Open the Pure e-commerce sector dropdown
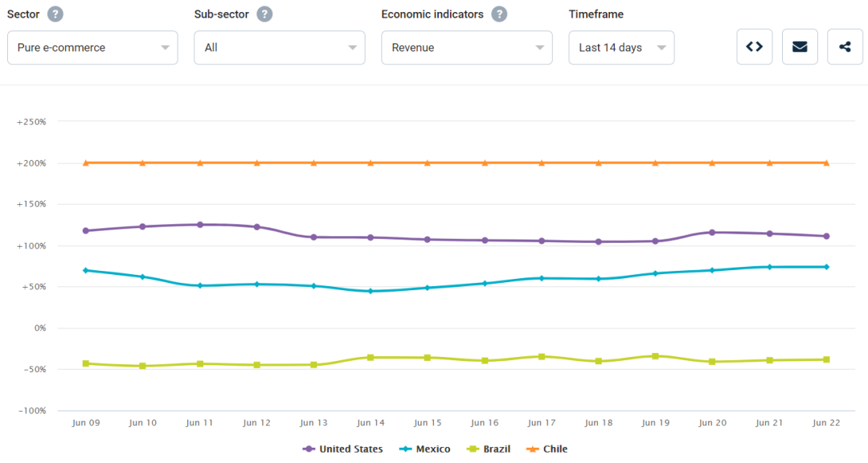 click(x=92, y=47)
